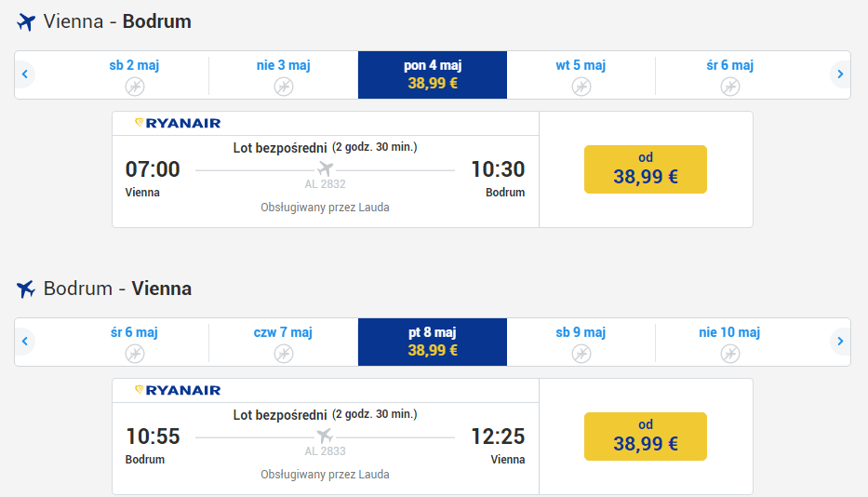Click the no-flight icon under nie 3 maj
The width and height of the screenshot is (868, 497).
[284, 87]
